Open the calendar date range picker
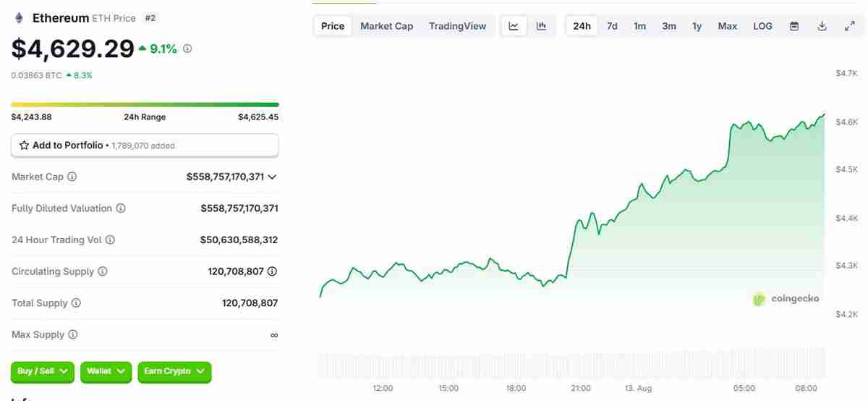 (794, 26)
